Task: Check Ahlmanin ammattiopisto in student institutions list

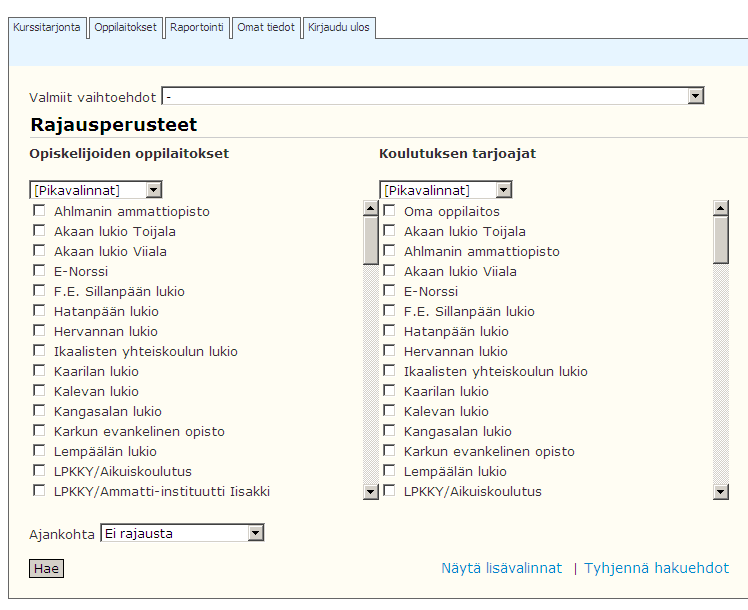Action: pos(39,211)
